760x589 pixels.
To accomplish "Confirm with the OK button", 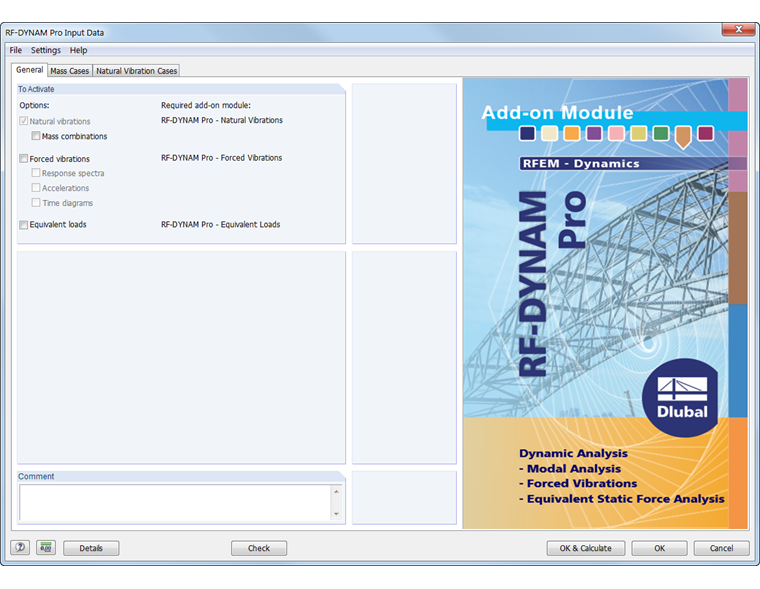I will (x=659, y=548).
